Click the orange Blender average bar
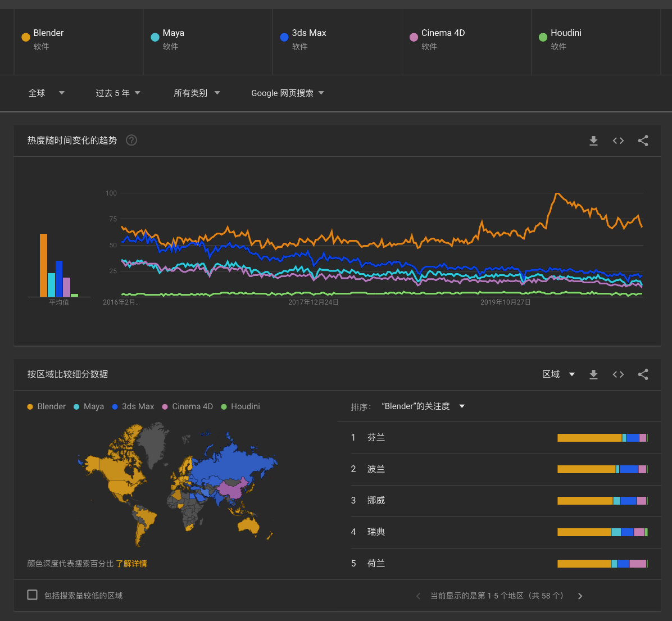The width and height of the screenshot is (672, 621). [x=43, y=265]
